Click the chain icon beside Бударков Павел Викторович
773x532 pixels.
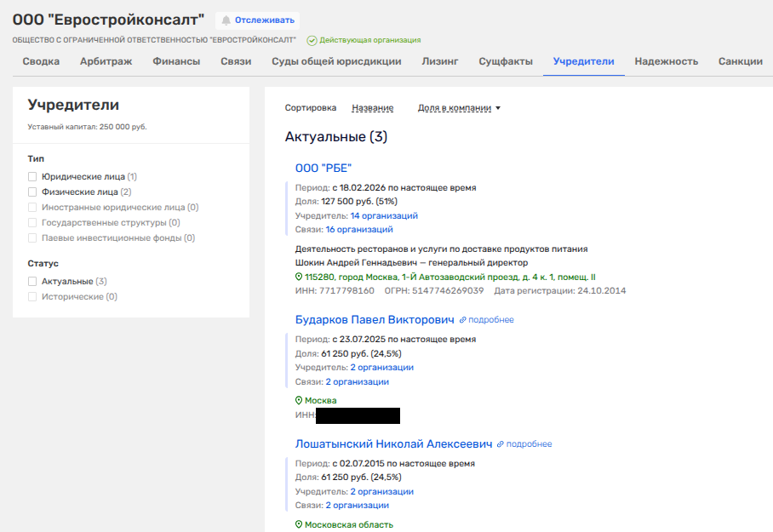pyautogui.click(x=463, y=320)
